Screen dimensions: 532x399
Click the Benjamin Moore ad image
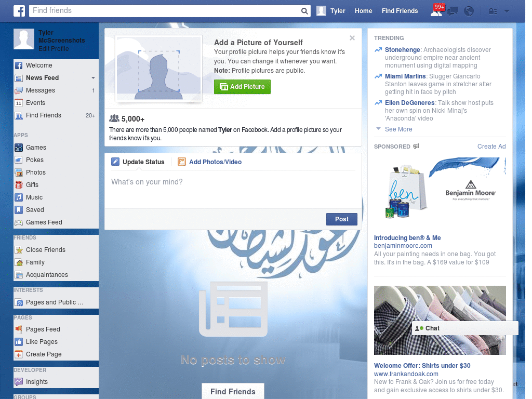coord(440,191)
